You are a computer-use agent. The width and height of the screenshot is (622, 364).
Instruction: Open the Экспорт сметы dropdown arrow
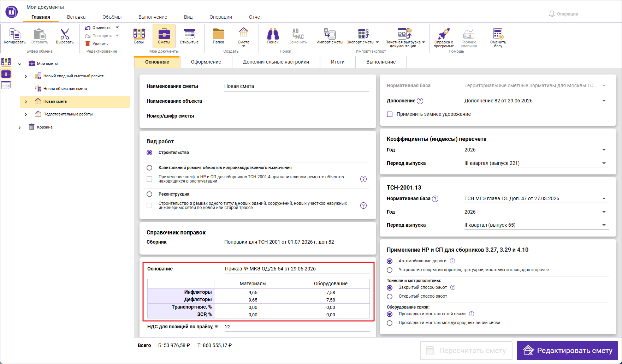377,42
